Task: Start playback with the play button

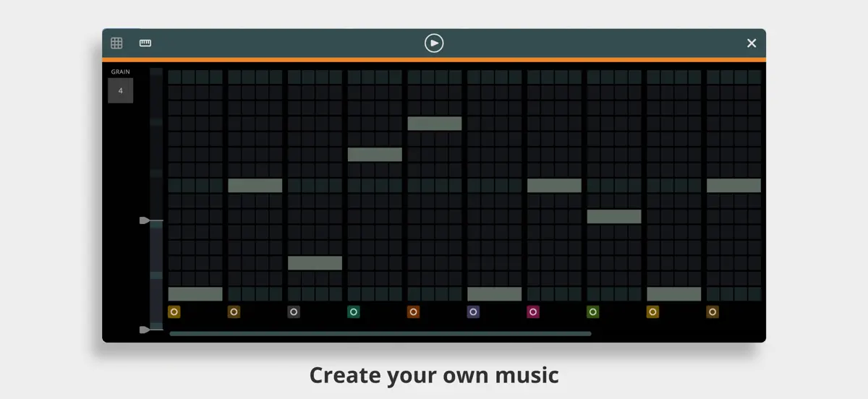Action: click(x=434, y=43)
